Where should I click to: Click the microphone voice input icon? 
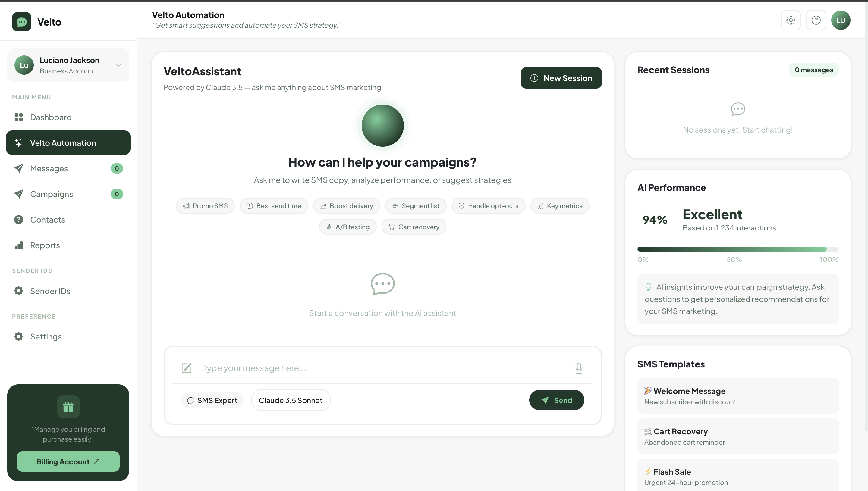click(579, 368)
